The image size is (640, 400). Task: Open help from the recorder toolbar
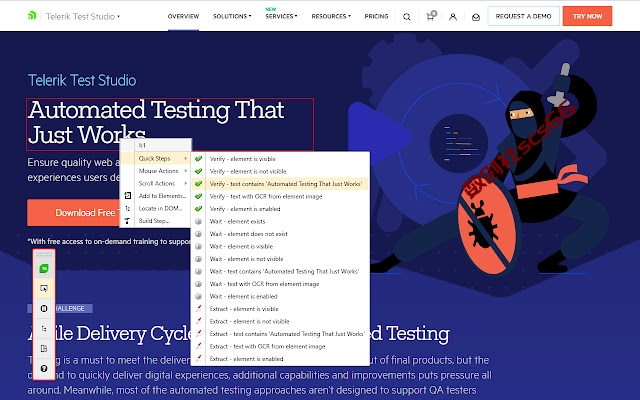pyautogui.click(x=44, y=369)
